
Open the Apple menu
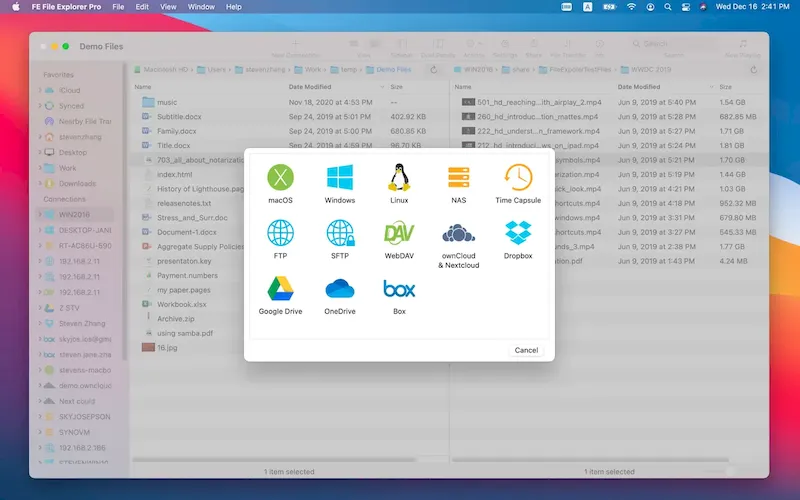(x=16, y=7)
